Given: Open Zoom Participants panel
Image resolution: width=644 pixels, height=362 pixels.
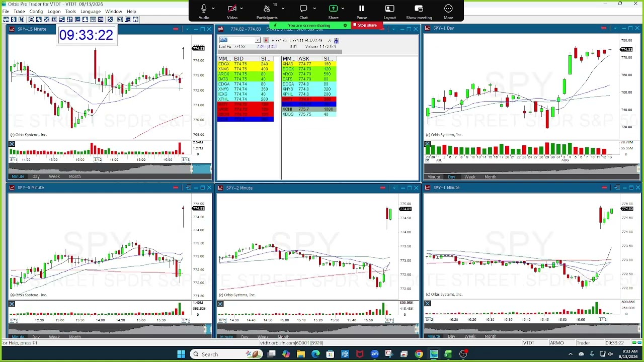Looking at the screenshot, I should tap(267, 11).
